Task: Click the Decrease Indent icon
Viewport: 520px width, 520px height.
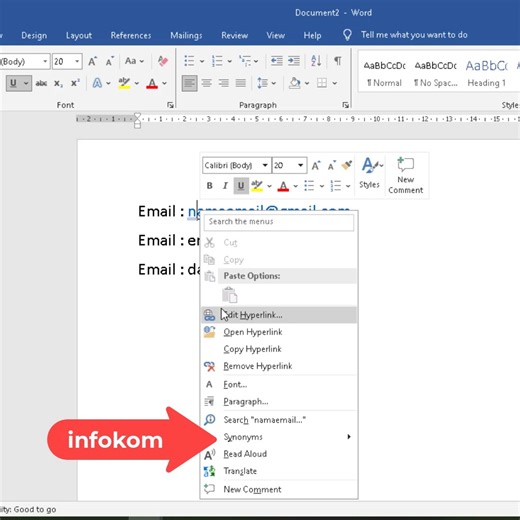Action: (276, 61)
